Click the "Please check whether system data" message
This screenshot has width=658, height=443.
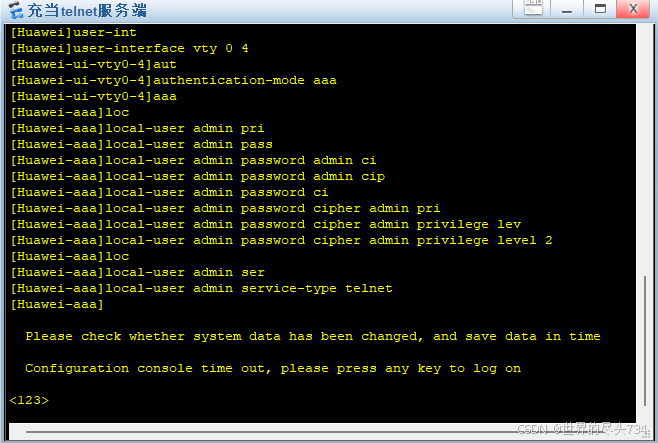pyautogui.click(x=313, y=336)
